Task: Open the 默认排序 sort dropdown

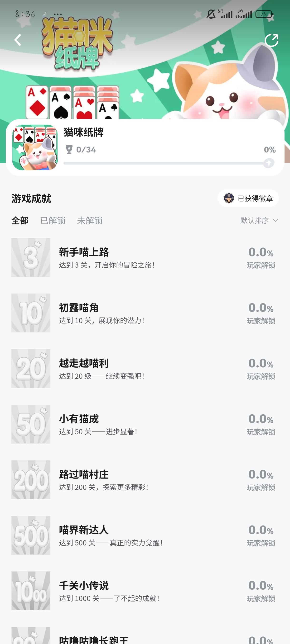Action: (255, 221)
